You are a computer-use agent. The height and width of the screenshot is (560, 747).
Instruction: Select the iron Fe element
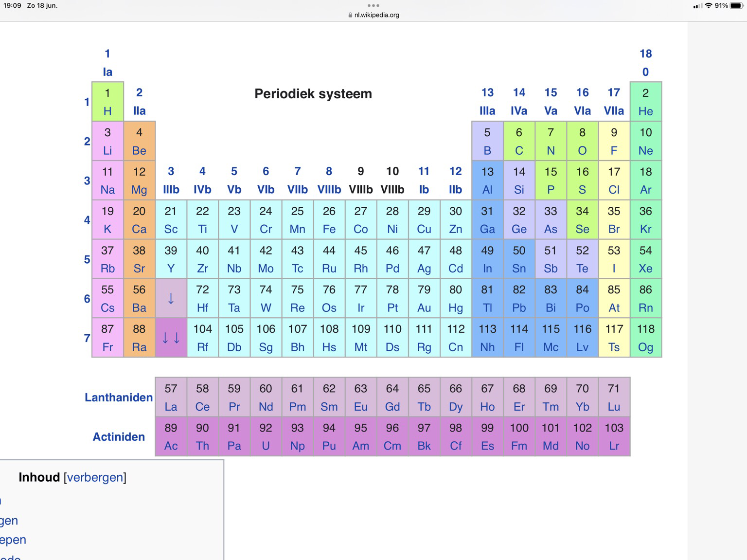[329, 229]
